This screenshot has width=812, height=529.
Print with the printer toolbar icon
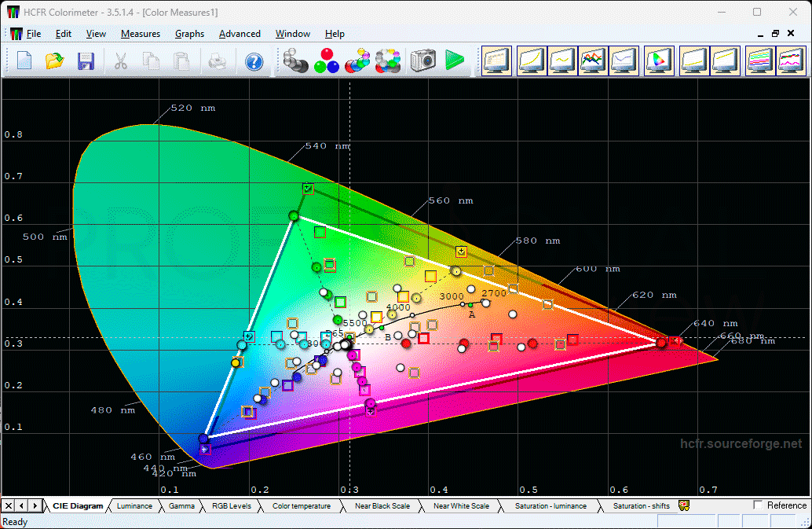click(217, 61)
